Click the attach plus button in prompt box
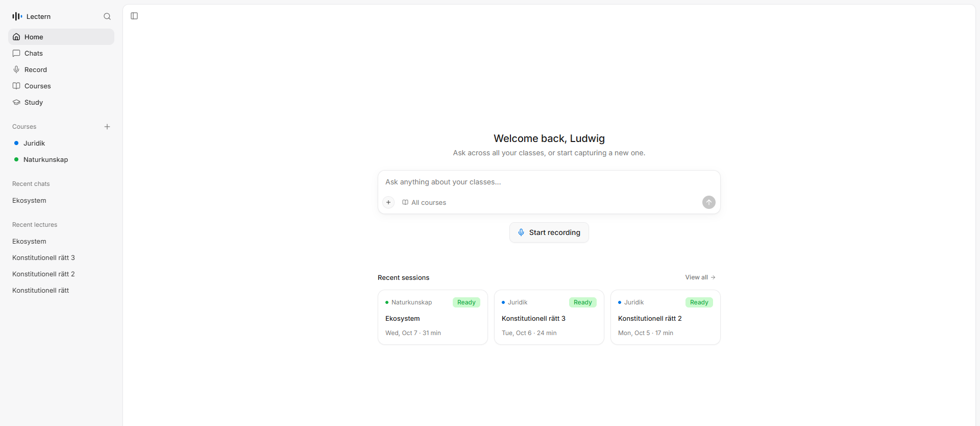Screen dimensions: 980x426 coord(388,202)
